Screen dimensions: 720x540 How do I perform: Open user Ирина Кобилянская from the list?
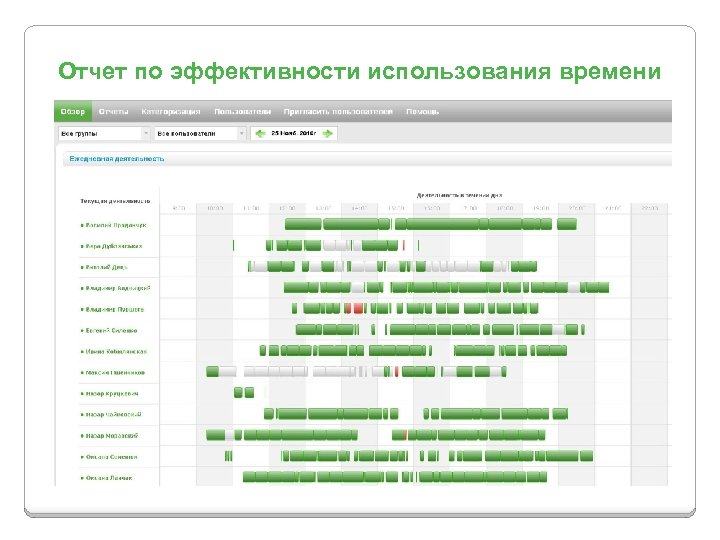116,351
